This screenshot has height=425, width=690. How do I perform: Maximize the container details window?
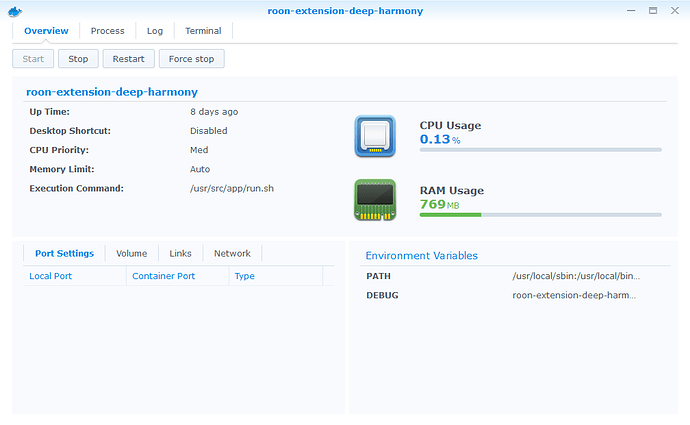[653, 11]
